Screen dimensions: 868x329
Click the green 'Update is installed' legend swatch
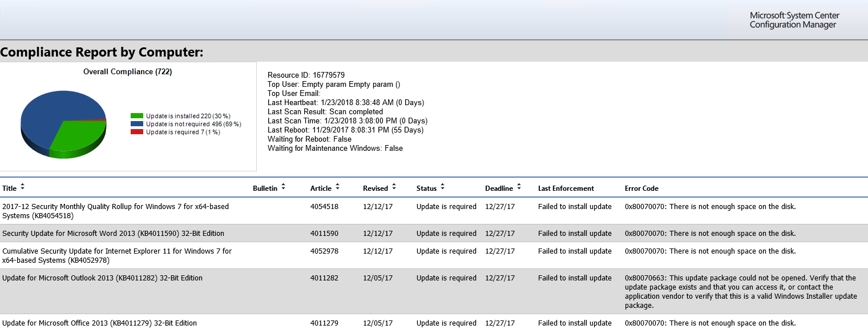tap(137, 116)
